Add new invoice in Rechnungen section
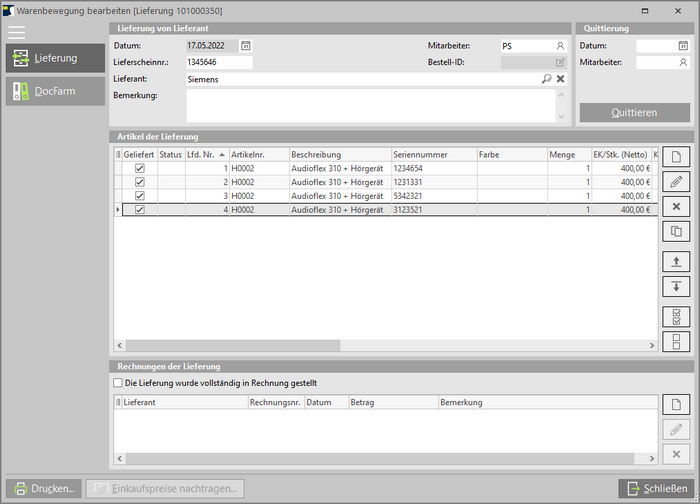Viewport: 700px width, 504px height. [x=676, y=404]
